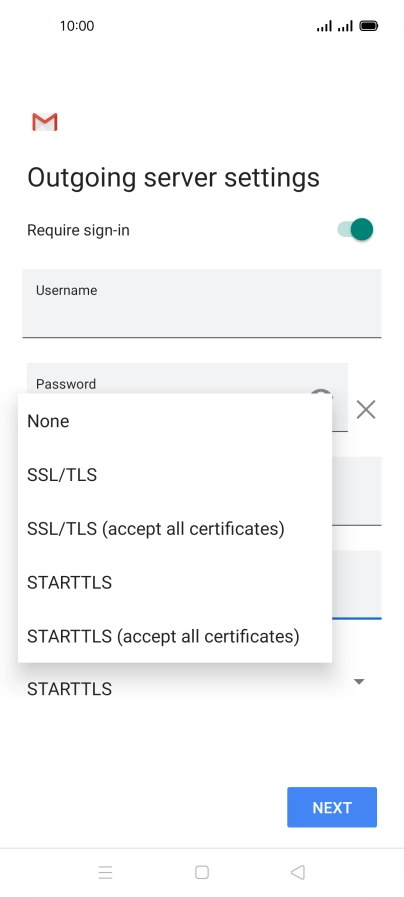
Task: Select SSL/TLS (accept all certificates)
Action: [175, 529]
